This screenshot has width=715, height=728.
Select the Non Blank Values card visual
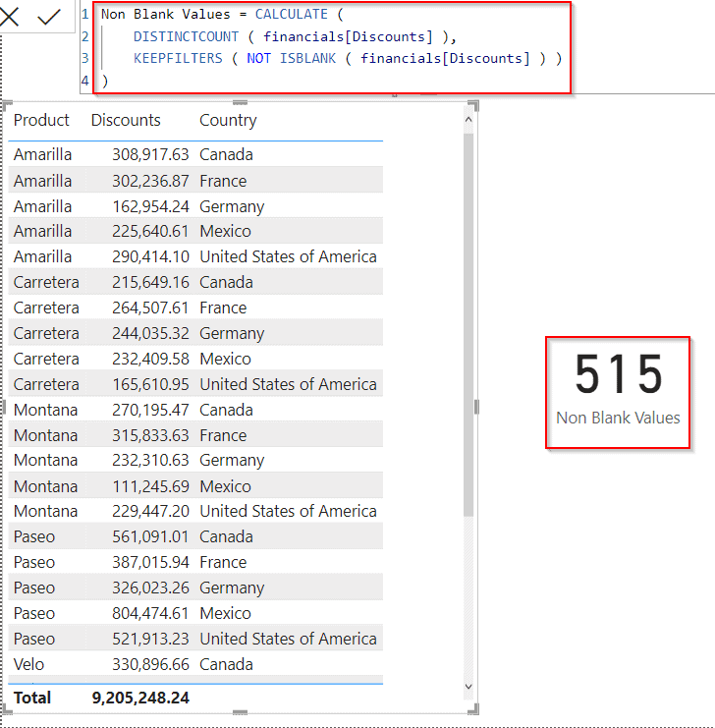click(618, 392)
